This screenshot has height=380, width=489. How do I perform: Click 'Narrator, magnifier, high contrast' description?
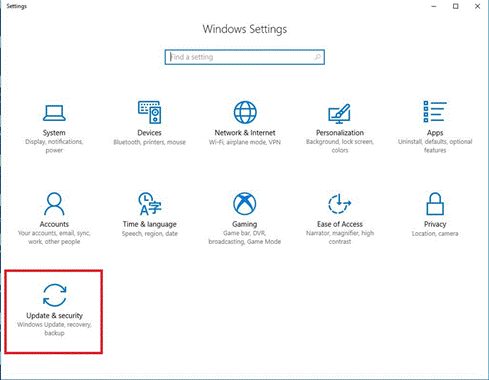pos(340,237)
